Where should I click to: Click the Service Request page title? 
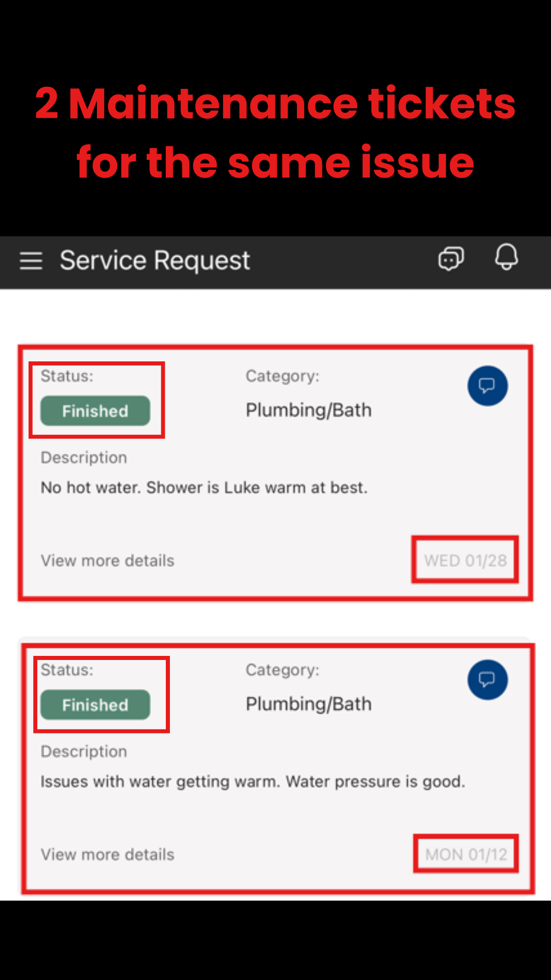[x=155, y=261]
